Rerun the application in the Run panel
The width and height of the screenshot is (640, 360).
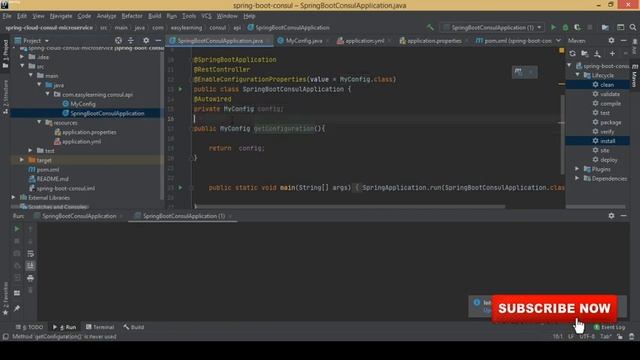(17, 229)
